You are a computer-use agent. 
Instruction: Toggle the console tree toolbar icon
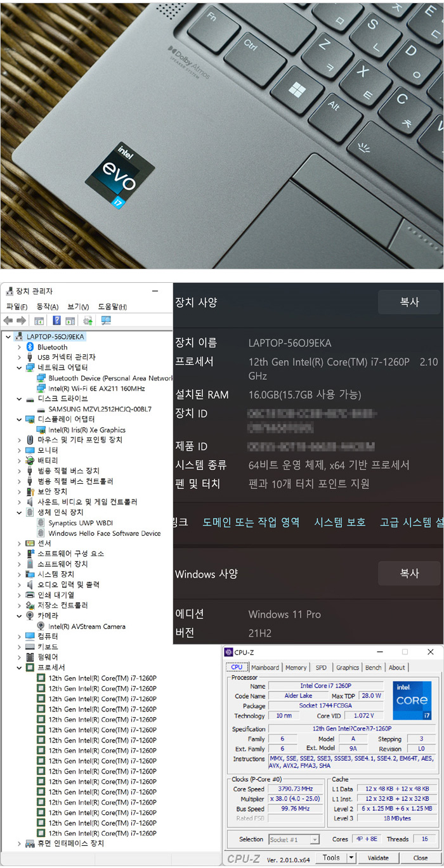[x=39, y=321]
